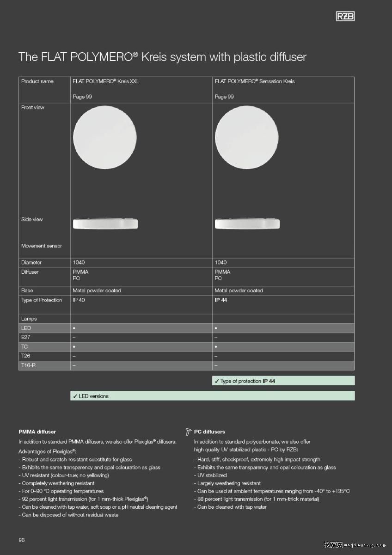Click '92 percent light transmission' line
Image resolution: width=392 pixels, height=555 pixels.
[x=83, y=499]
